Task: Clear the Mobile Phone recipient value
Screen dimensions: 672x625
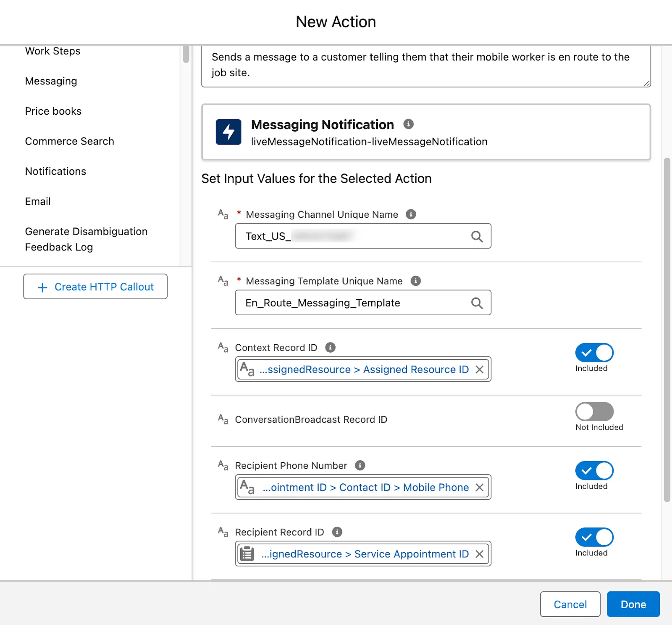Action: pyautogui.click(x=479, y=488)
